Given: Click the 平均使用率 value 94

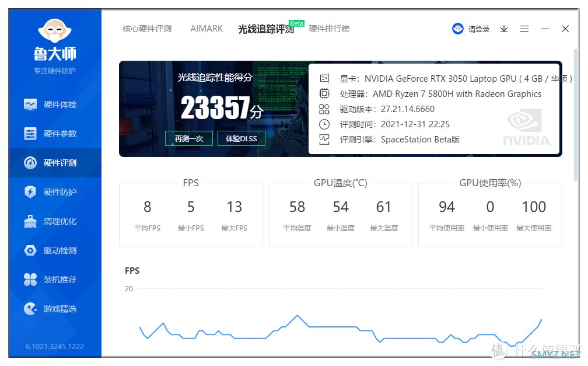Looking at the screenshot, I should [447, 207].
